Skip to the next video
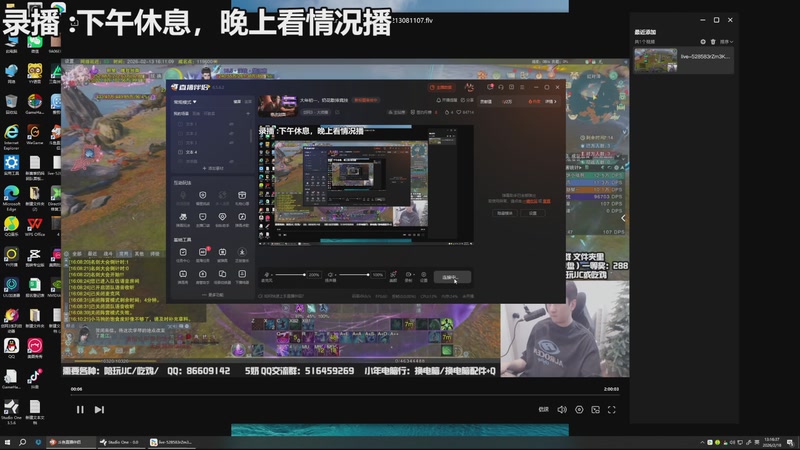800x450 pixels. pos(99,410)
